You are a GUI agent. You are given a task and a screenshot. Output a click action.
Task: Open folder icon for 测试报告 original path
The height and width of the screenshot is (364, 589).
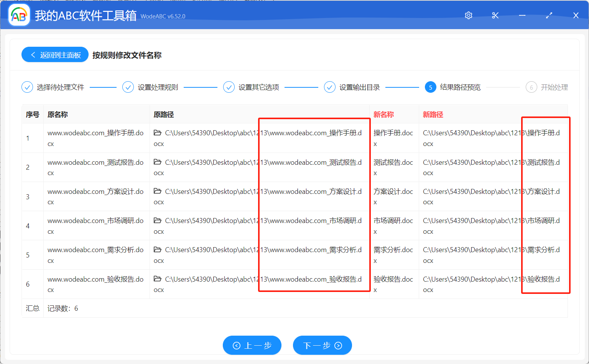point(158,162)
